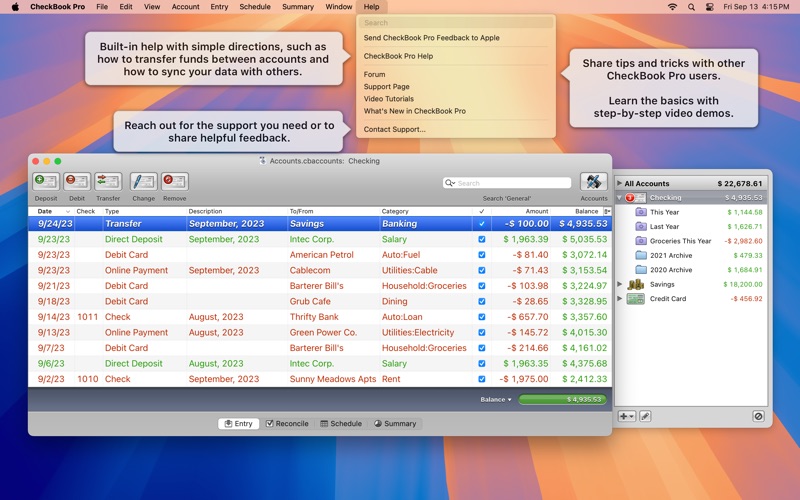Screen dimensions: 800x500
Task: Choose Contact Support... menu item
Action: pos(394,129)
